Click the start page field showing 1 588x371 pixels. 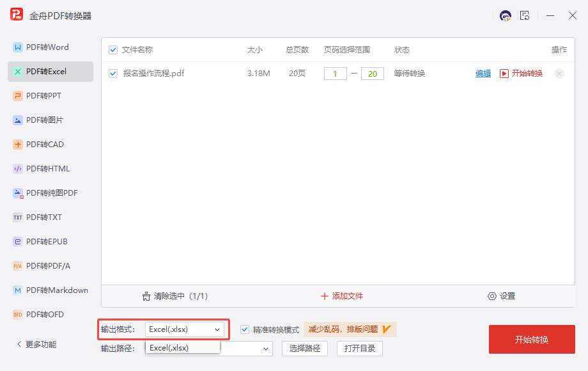click(x=336, y=74)
